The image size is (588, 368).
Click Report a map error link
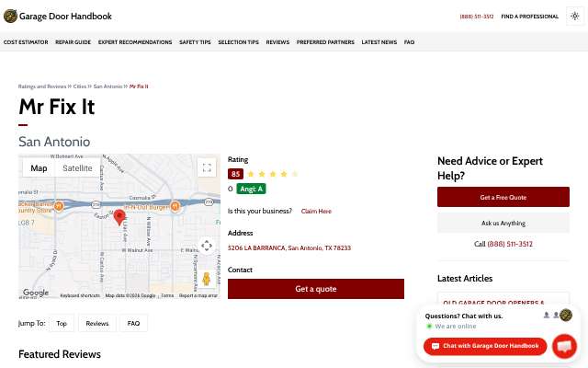(x=198, y=295)
